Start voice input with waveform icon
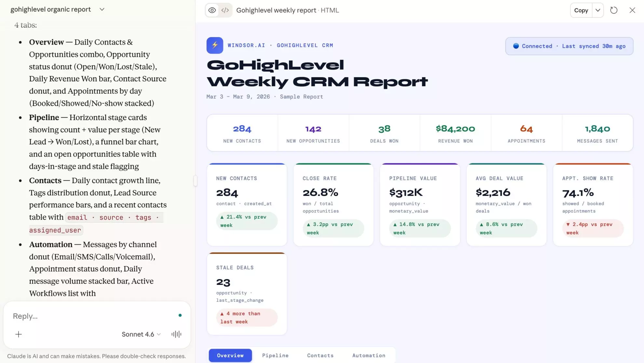This screenshot has width=644, height=363. coord(176,334)
